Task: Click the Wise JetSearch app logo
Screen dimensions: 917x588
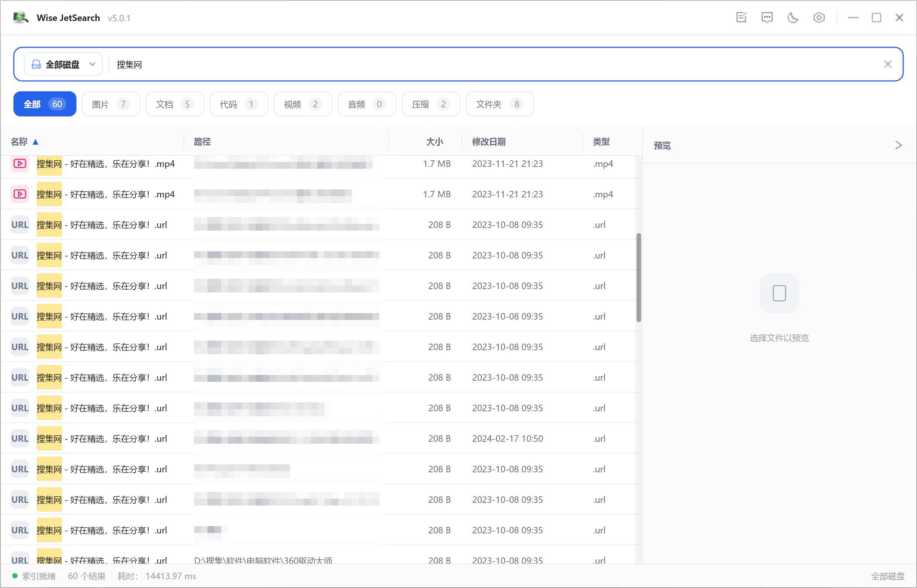Action: [20, 18]
